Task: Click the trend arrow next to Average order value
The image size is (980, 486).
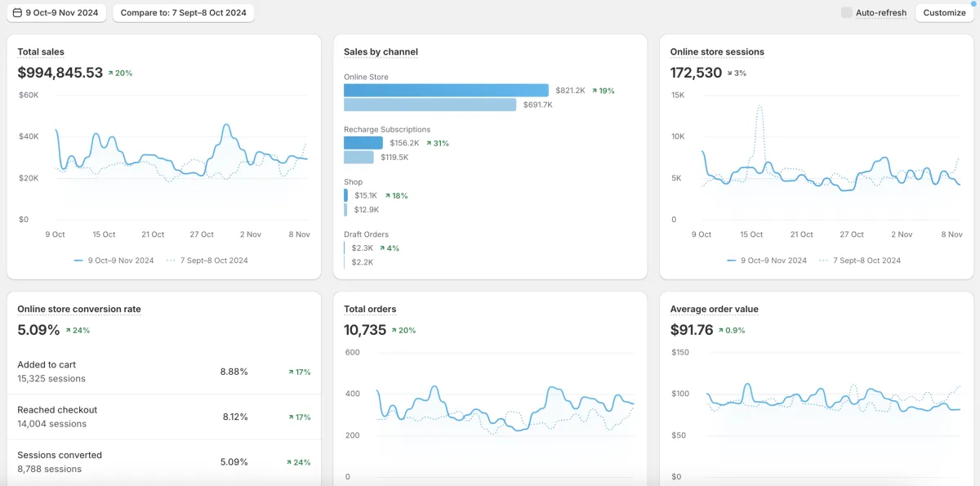Action: click(720, 330)
